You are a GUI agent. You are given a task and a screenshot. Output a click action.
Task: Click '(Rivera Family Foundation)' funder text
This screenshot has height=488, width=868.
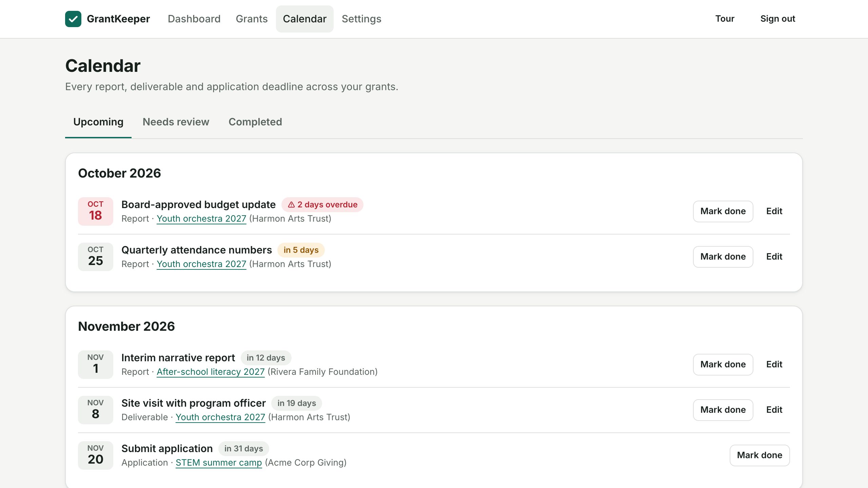tap(322, 372)
